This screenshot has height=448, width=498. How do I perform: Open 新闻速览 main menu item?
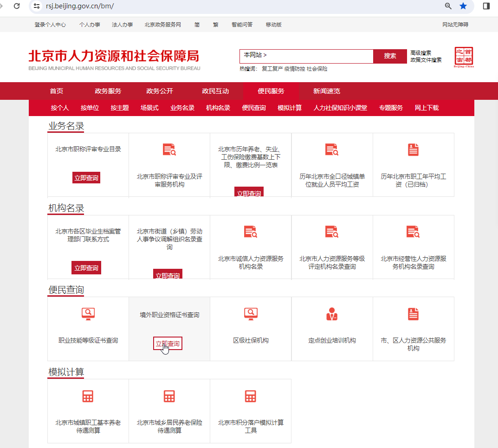pos(326,91)
